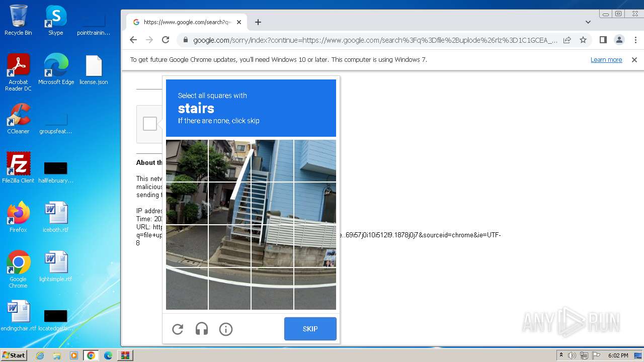Select top-left captcha tile with house
Image resolution: width=644 pixels, height=362 pixels.
[187, 160]
